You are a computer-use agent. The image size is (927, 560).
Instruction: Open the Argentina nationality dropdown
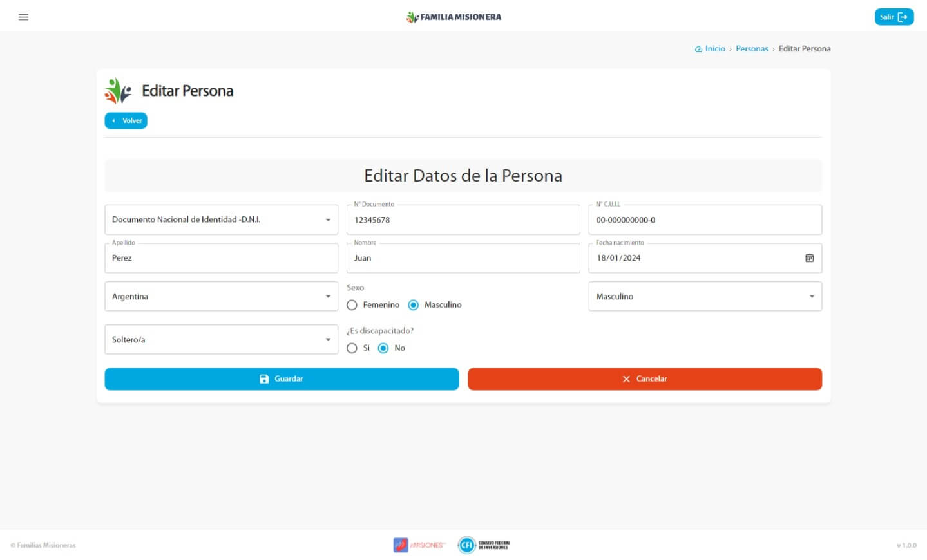(x=221, y=297)
